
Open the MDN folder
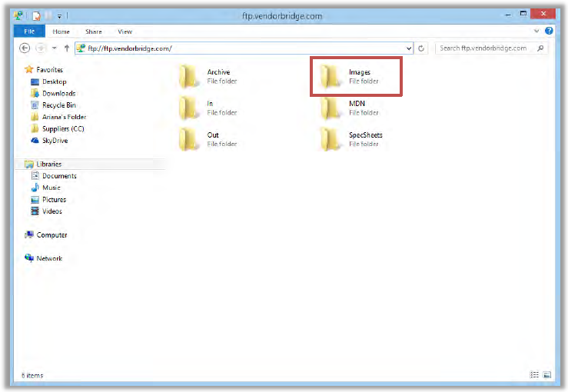349,108
